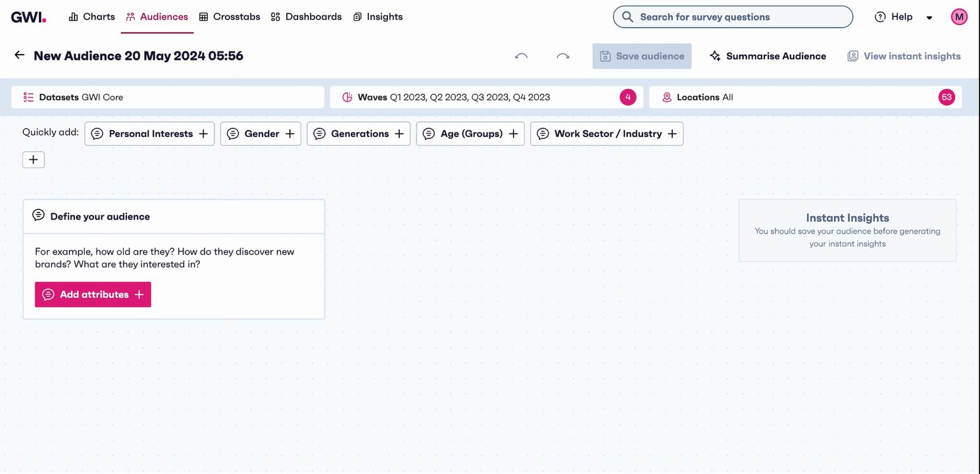
Task: Switch to the Charts tab
Action: 92,17
